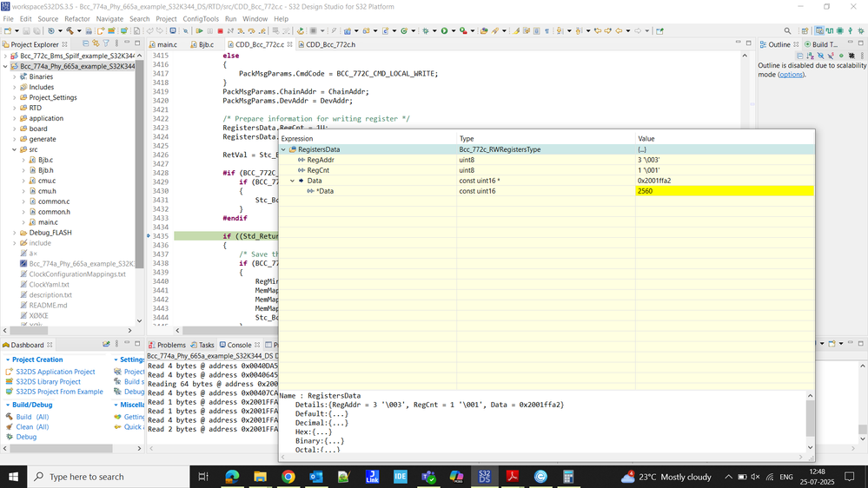Click S32DS Project From Example link
The height and width of the screenshot is (488, 868).
tap(59, 392)
